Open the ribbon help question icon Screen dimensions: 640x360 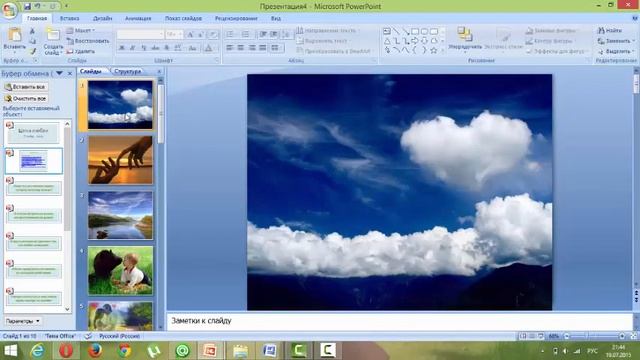pos(635,18)
